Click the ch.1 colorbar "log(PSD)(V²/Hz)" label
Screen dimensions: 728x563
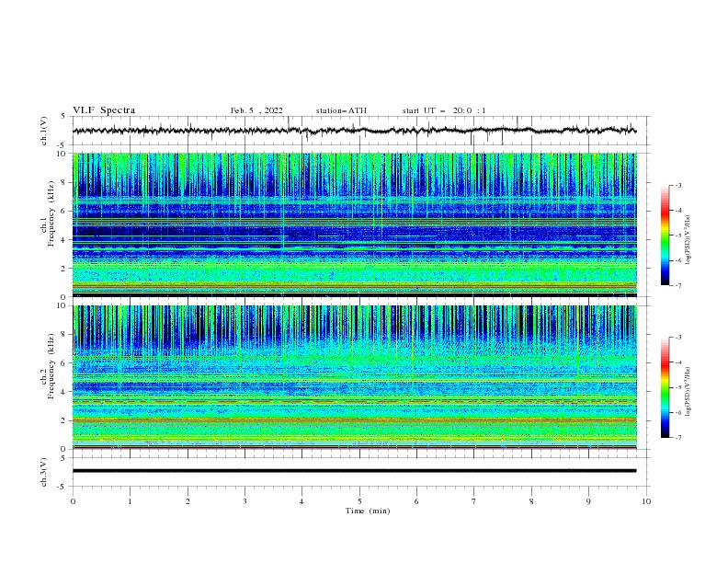click(x=688, y=240)
